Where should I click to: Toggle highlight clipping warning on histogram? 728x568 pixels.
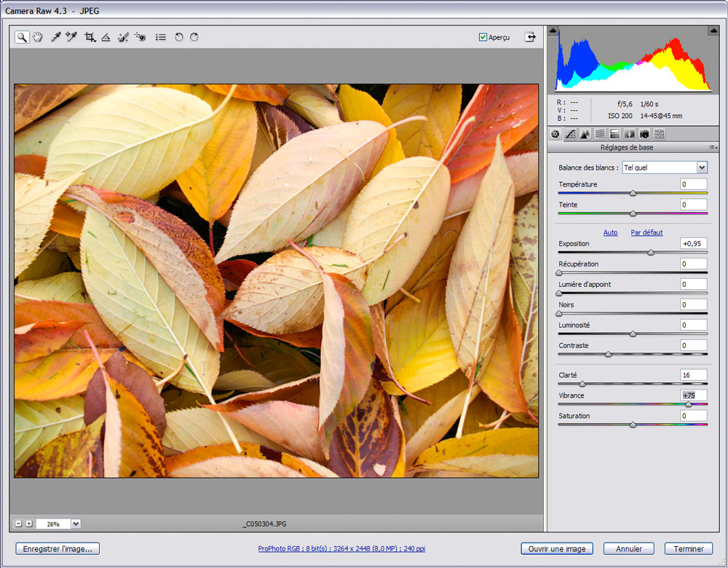click(713, 31)
